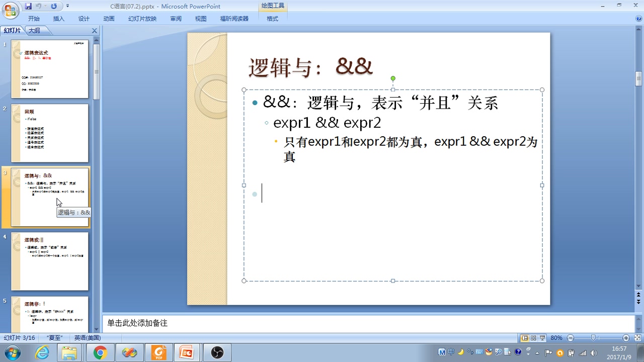Switch to Normal view button
The image size is (644, 362).
525,338
